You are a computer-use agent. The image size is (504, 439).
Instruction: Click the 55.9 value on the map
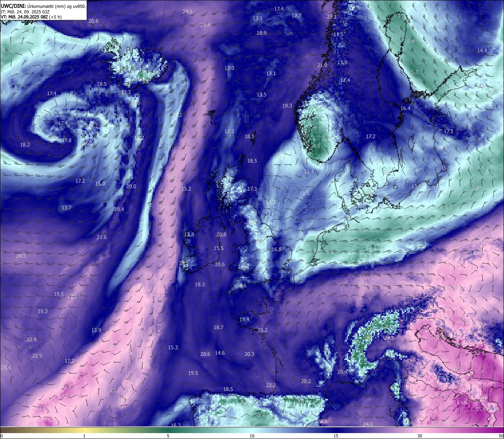(x=481, y=409)
